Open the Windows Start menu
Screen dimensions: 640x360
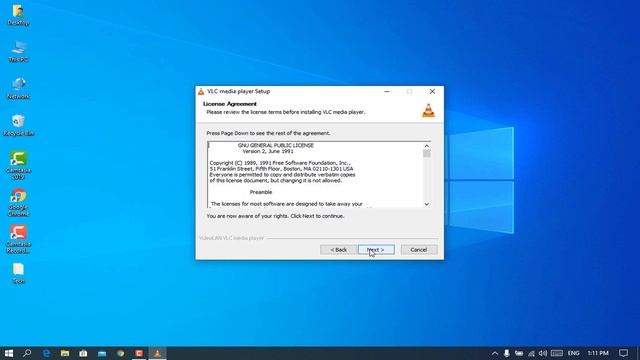[x=9, y=353]
